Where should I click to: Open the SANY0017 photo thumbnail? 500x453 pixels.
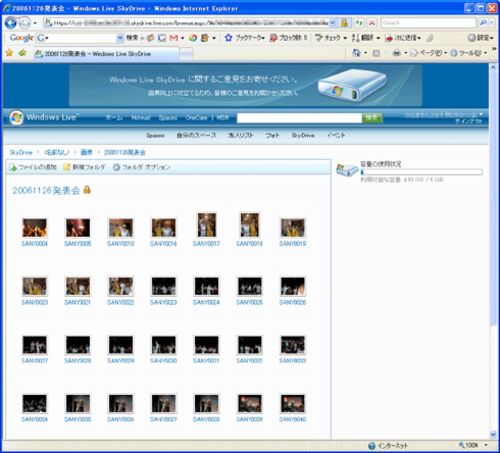[206, 225]
